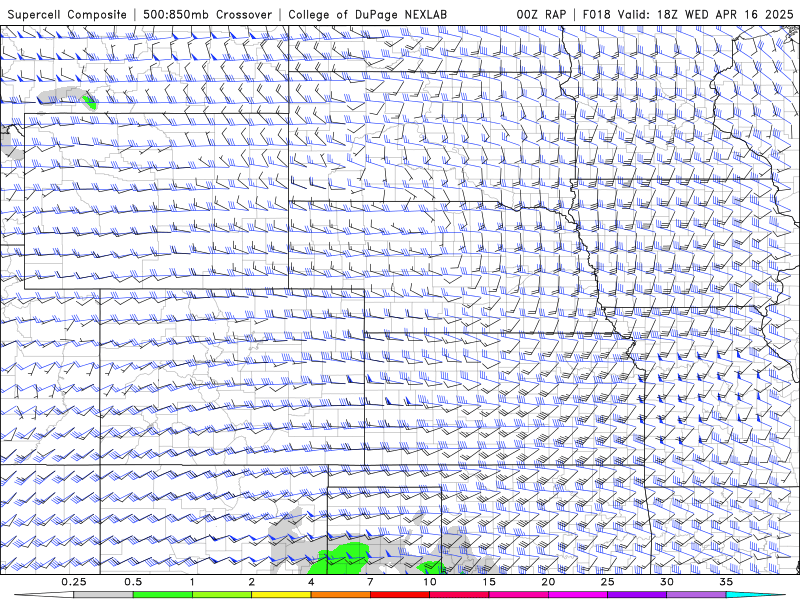The width and height of the screenshot is (800, 600).
Task: Click the "College of DuPage NEXLAB" text
Action: click(367, 14)
